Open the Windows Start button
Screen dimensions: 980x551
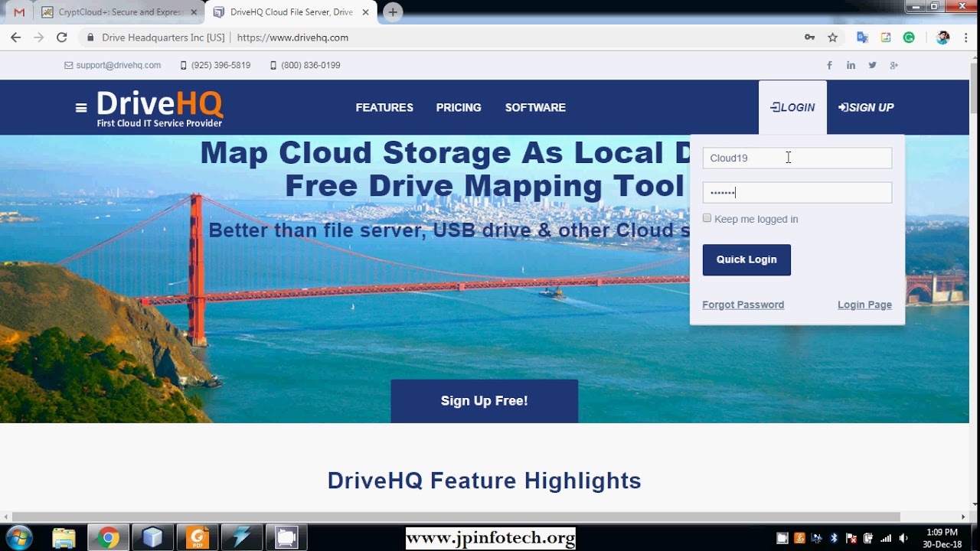(x=18, y=538)
